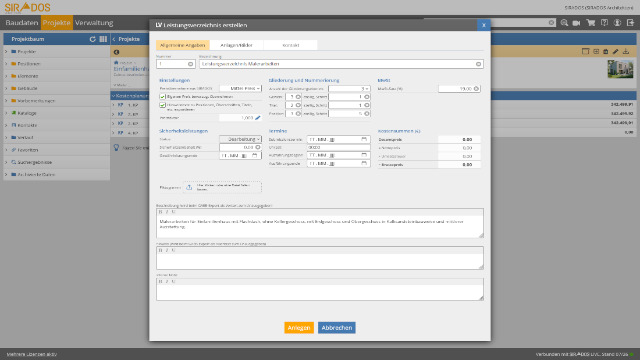Open the shopping cart icon
Screen dimensions: 640x360
[x=590, y=23]
